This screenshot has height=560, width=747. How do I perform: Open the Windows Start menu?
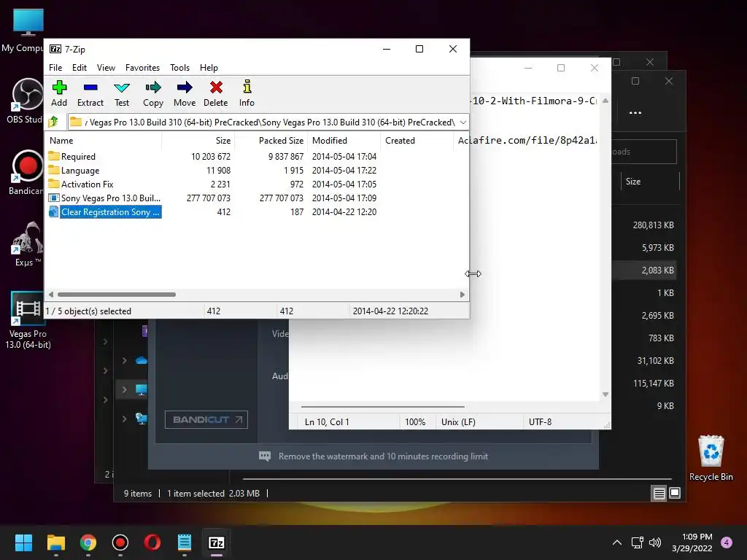click(23, 542)
